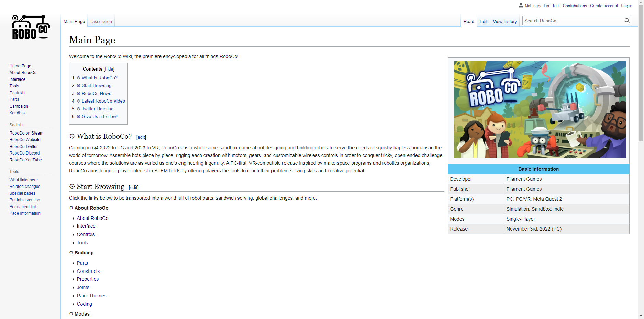Click gear icon beside Start Browsing heading
The image size is (644, 319).
click(72, 187)
